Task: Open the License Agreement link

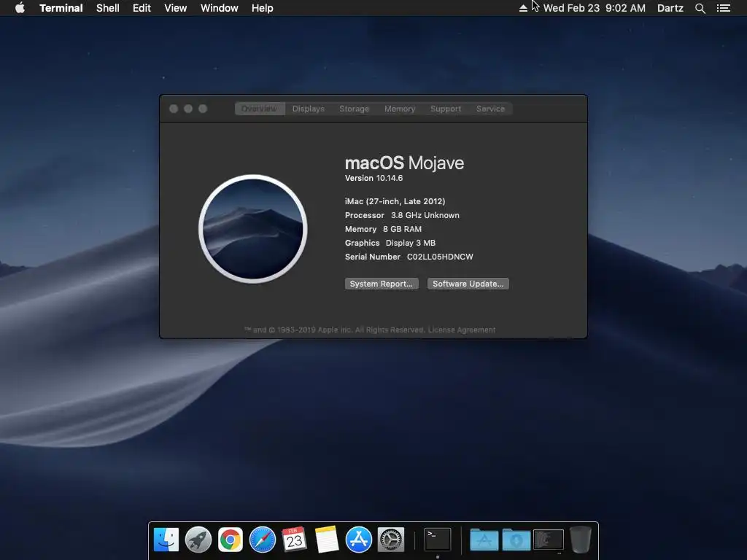Action: tap(462, 330)
